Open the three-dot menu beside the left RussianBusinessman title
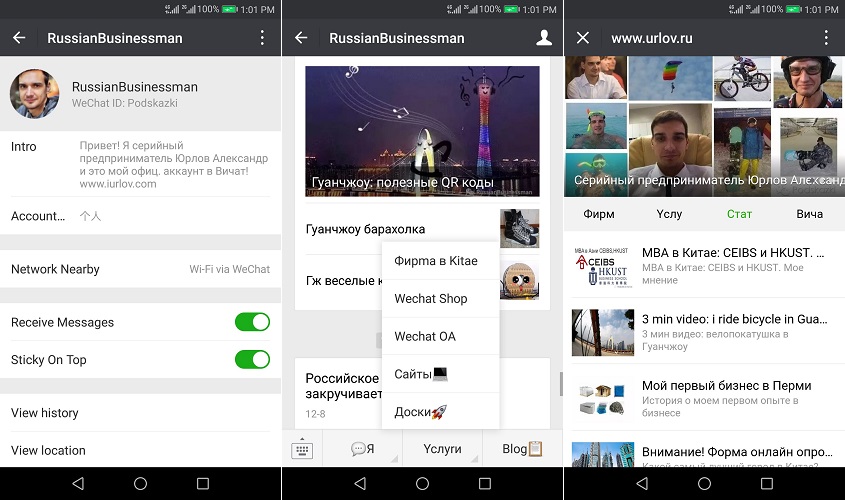Image resolution: width=845 pixels, height=500 pixels. coord(262,38)
